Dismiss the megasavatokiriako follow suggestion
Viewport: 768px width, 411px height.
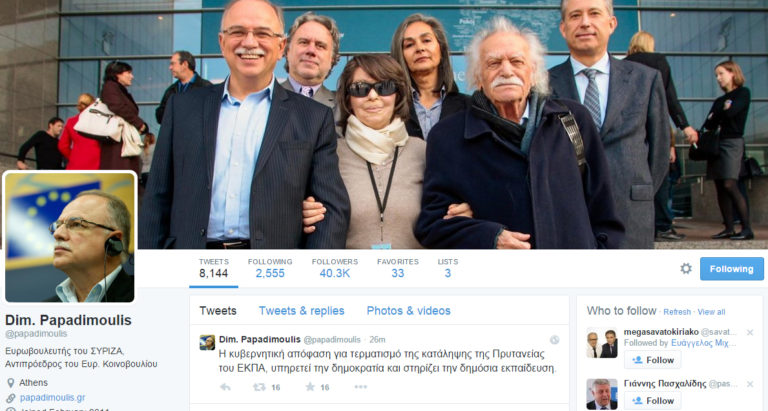point(750,332)
